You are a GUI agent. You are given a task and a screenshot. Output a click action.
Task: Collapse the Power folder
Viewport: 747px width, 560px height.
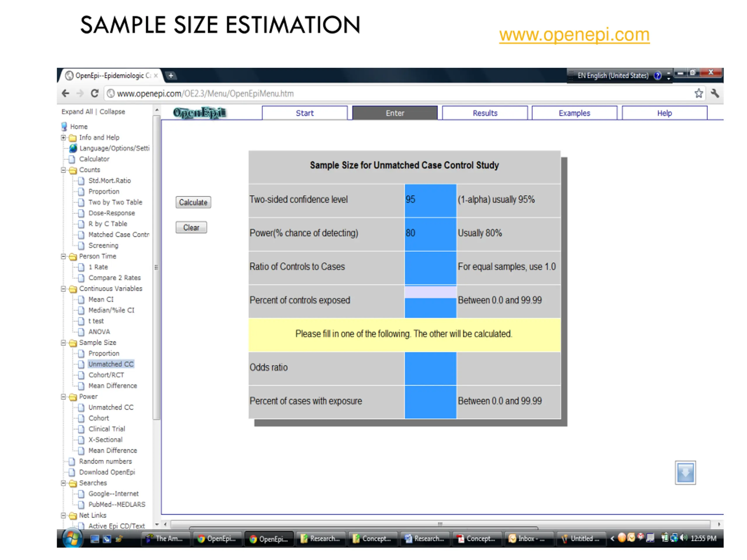coord(64,397)
